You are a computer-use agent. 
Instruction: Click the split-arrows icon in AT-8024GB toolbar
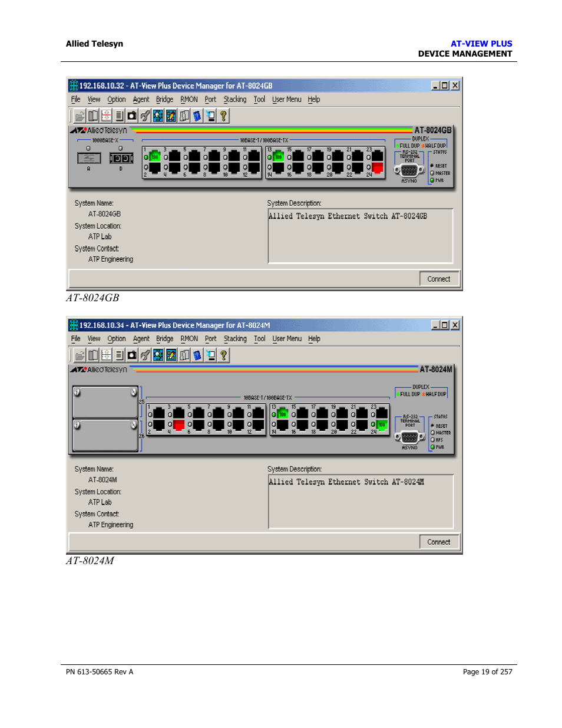[106, 116]
